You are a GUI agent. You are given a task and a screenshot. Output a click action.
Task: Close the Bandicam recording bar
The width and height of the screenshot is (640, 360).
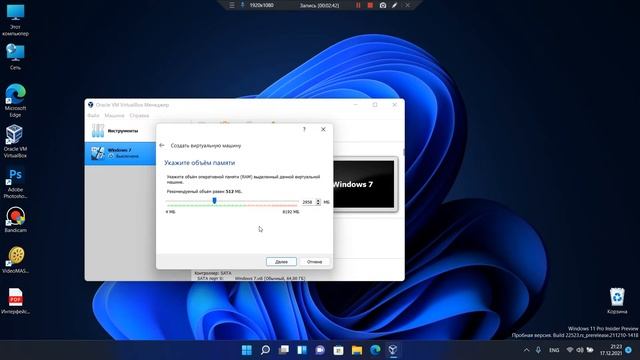click(x=407, y=5)
